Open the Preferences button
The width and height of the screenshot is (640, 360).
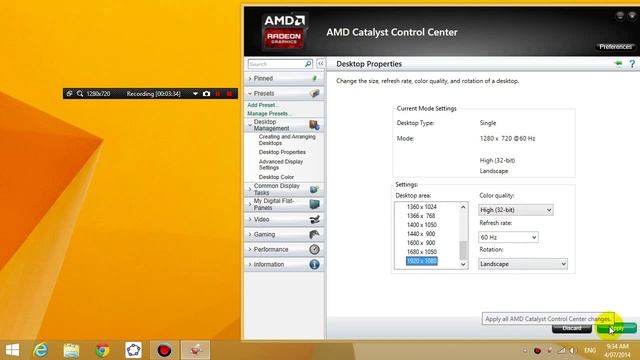click(616, 47)
